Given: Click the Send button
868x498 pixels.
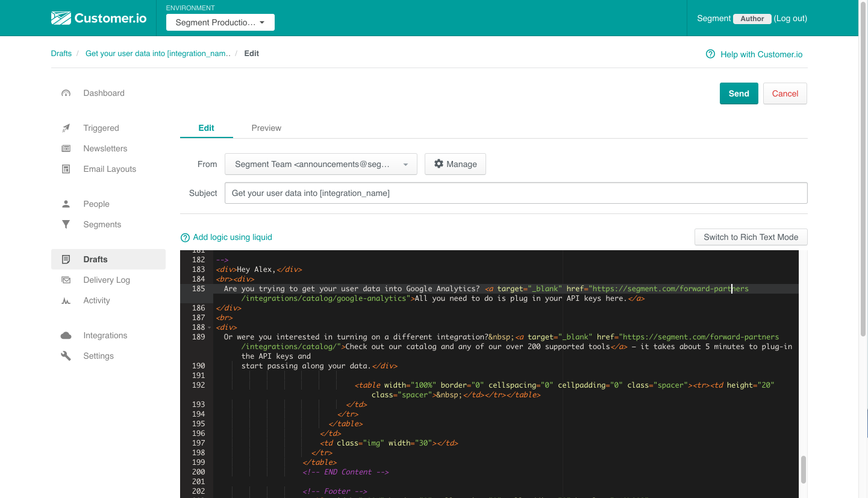Looking at the screenshot, I should (738, 93).
